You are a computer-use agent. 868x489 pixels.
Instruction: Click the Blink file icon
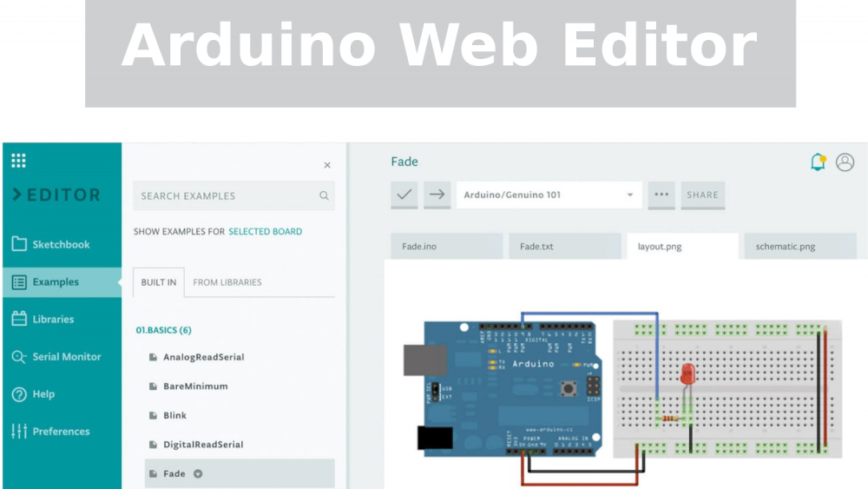pyautogui.click(x=153, y=415)
